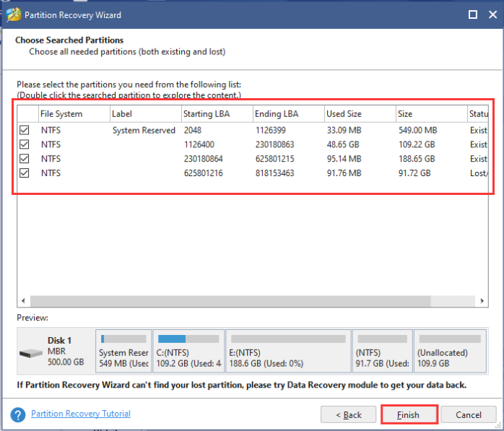Toggle checkbox for partition starting at 625801216

click(x=24, y=173)
